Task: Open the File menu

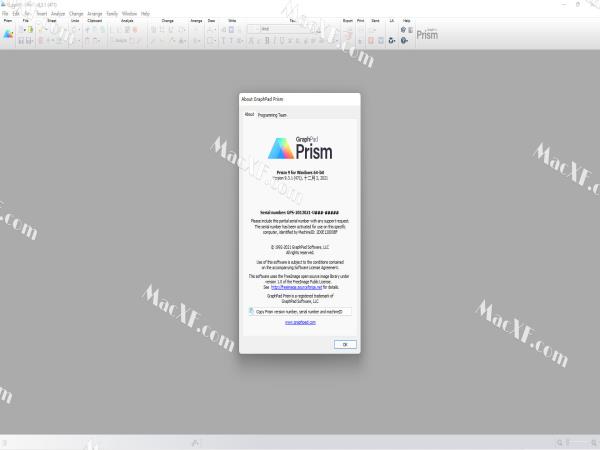Action: tap(5, 13)
